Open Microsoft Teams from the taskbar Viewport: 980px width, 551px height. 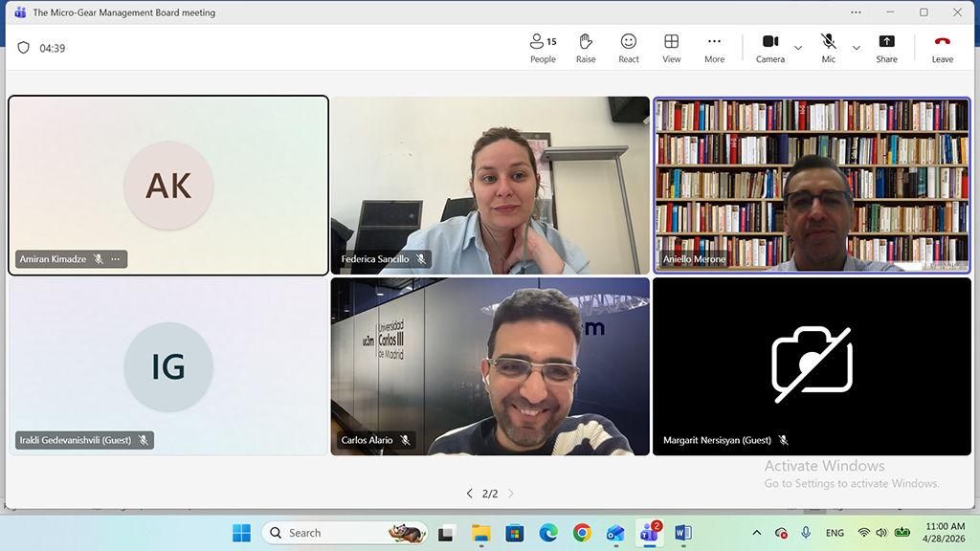[x=650, y=533]
